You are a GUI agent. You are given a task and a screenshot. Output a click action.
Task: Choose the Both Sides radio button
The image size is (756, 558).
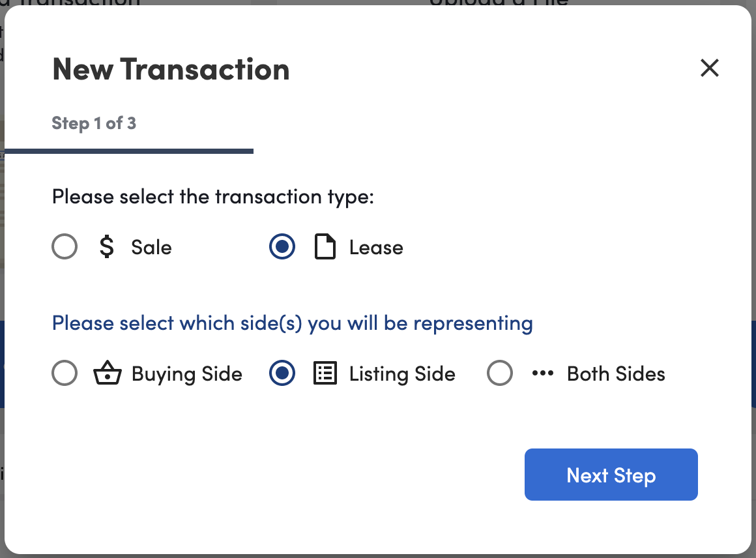pos(500,373)
